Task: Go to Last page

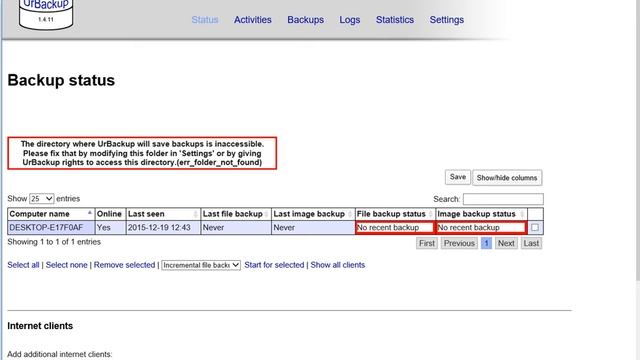Action: 531,243
